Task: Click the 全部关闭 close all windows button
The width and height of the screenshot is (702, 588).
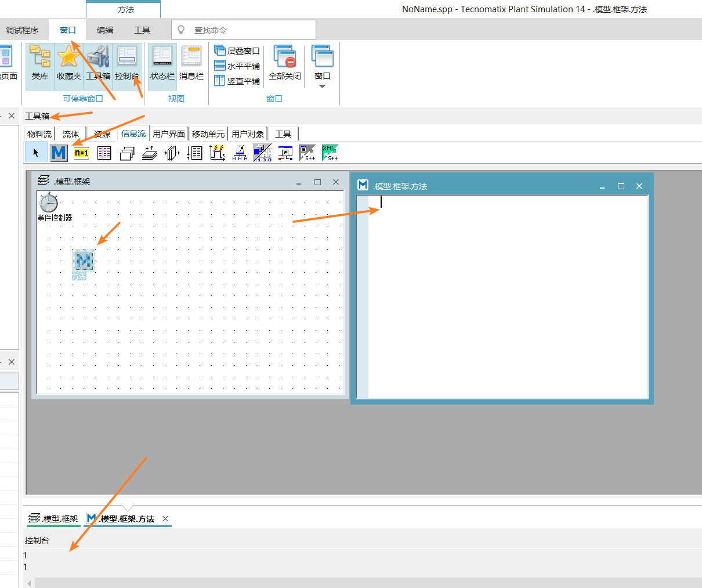Action: [284, 65]
